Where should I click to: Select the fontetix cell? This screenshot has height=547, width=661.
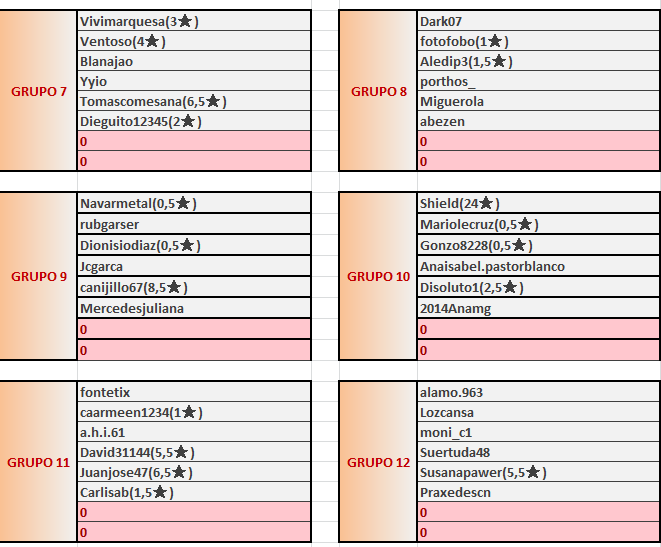pos(194,392)
